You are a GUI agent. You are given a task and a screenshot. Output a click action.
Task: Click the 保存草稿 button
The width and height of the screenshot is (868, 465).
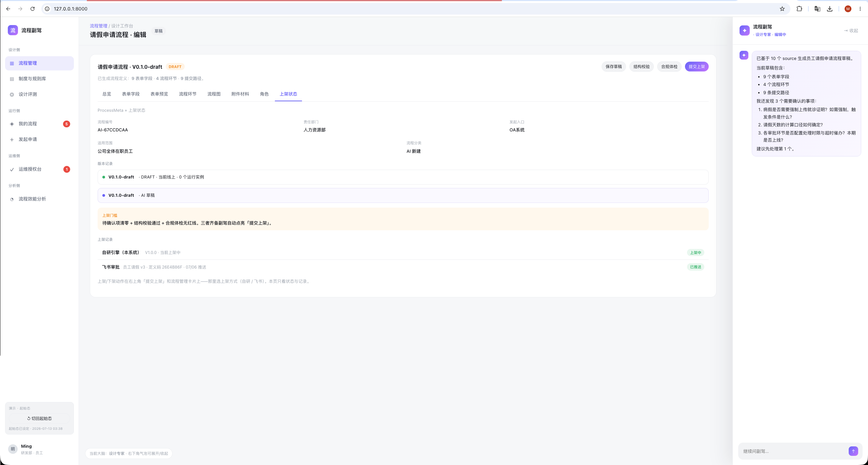(614, 67)
